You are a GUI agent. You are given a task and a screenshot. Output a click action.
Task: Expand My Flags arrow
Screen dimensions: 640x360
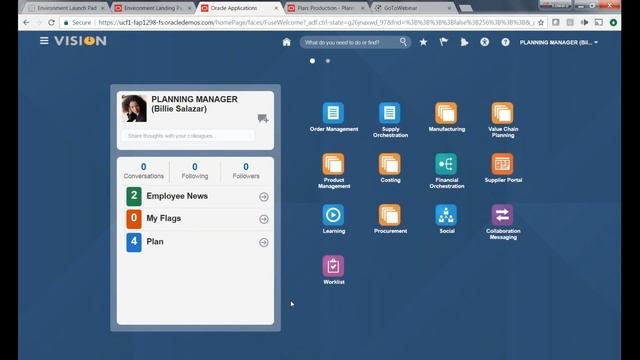(x=264, y=219)
